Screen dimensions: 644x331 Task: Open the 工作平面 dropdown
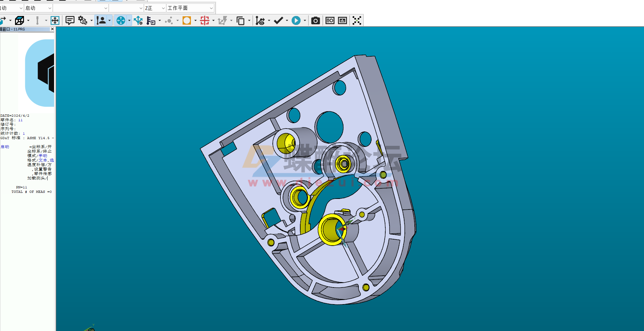pos(190,8)
